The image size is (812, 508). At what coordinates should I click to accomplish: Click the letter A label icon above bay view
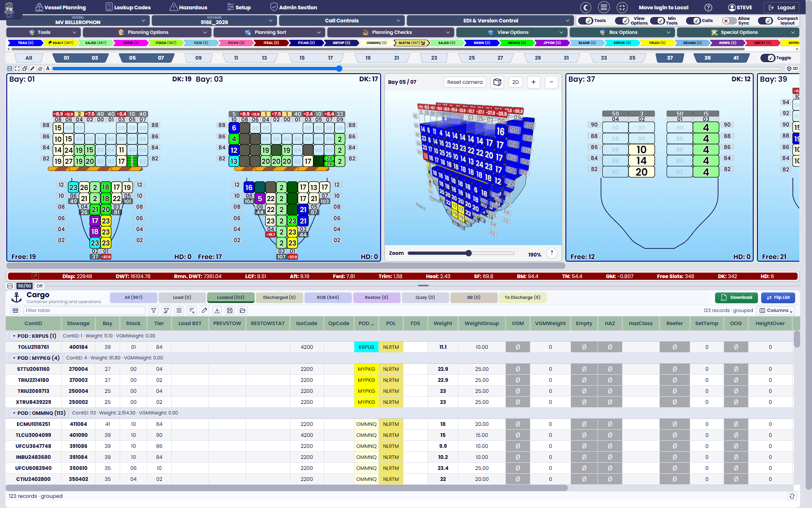pyautogui.click(x=48, y=68)
